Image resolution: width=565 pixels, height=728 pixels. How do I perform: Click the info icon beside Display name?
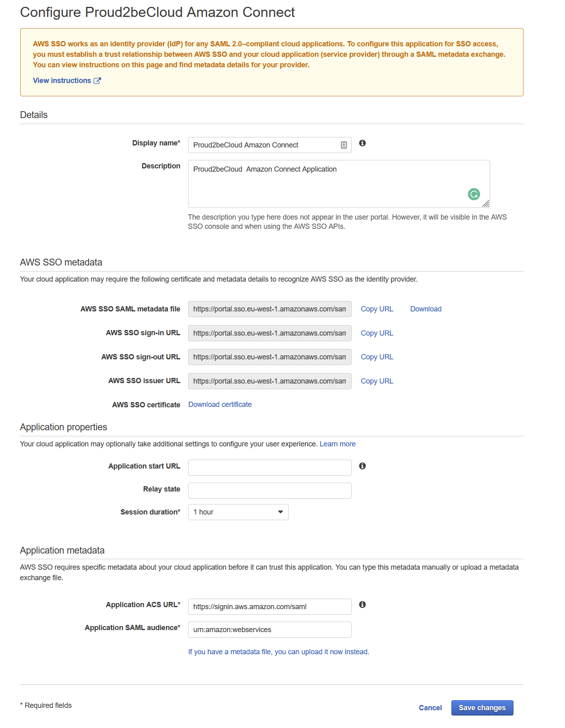[x=362, y=143]
